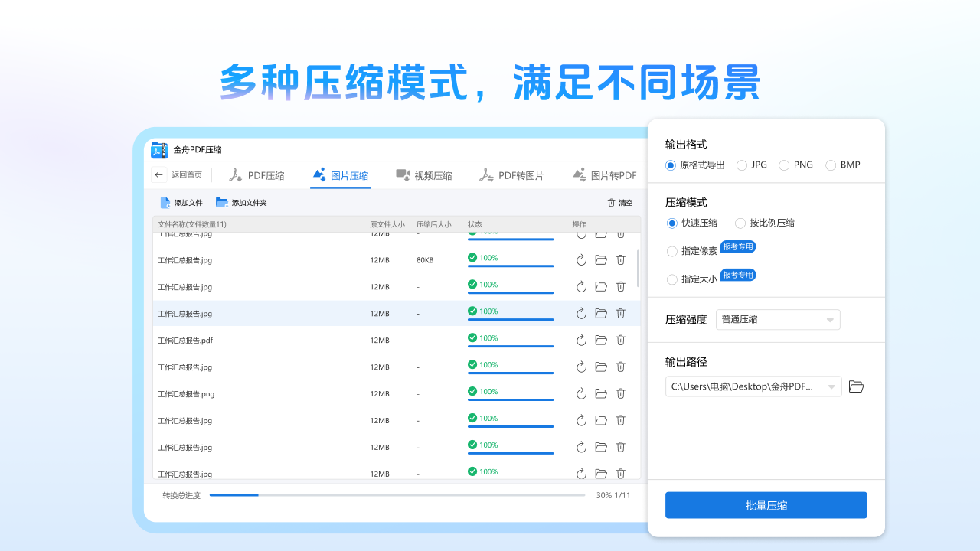Click the 金舟PDF压缩 app logo icon
Screen dimensions: 980x551
point(160,149)
